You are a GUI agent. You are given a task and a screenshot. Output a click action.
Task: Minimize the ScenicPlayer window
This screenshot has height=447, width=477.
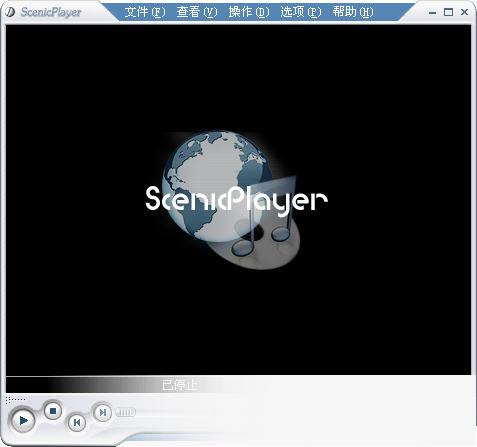(x=432, y=12)
